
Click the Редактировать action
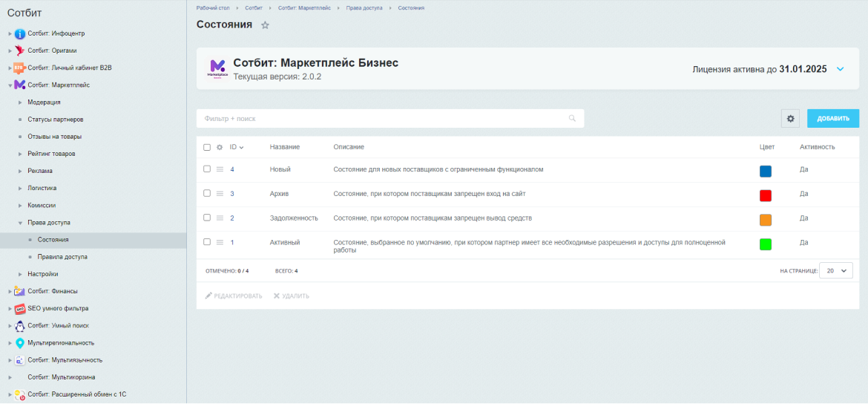(x=234, y=296)
